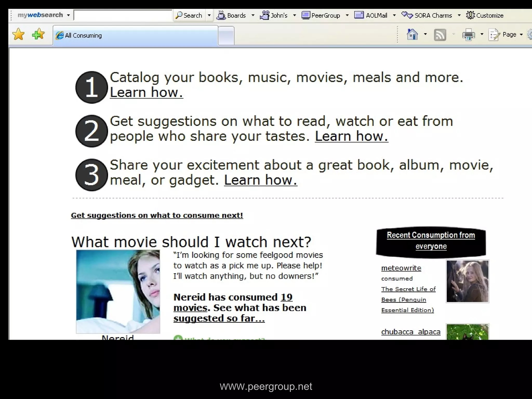Screen dimensions: 532x399
Task: Open chubacca_alpaca user profile link
Action: coord(411,332)
